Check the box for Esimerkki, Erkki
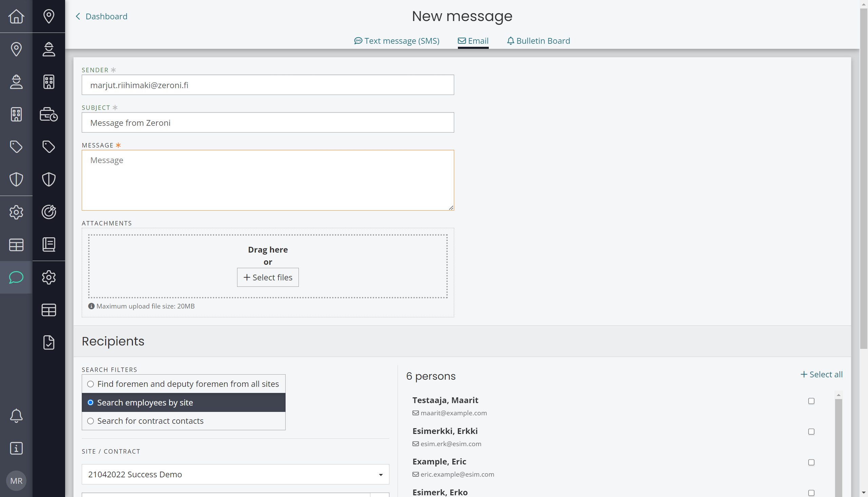The height and width of the screenshot is (497, 868). pos(811,432)
